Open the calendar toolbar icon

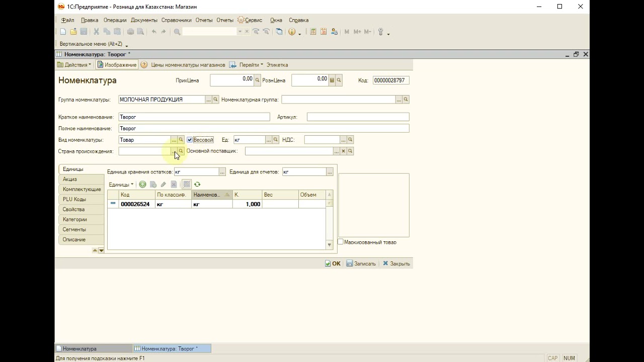324,32
